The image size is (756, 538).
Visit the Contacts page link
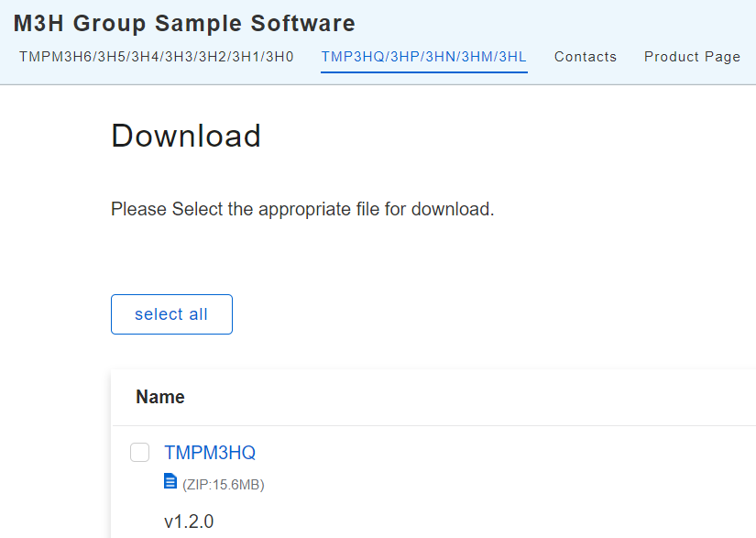tap(585, 57)
